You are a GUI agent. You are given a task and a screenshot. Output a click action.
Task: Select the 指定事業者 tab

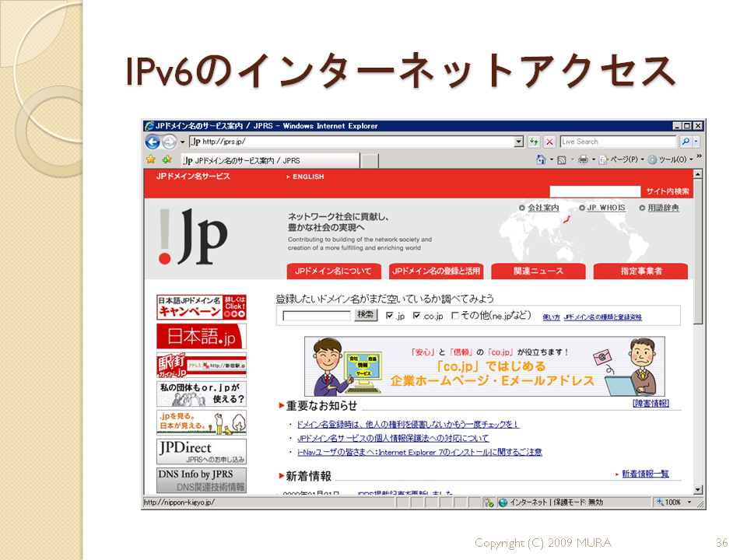(640, 271)
